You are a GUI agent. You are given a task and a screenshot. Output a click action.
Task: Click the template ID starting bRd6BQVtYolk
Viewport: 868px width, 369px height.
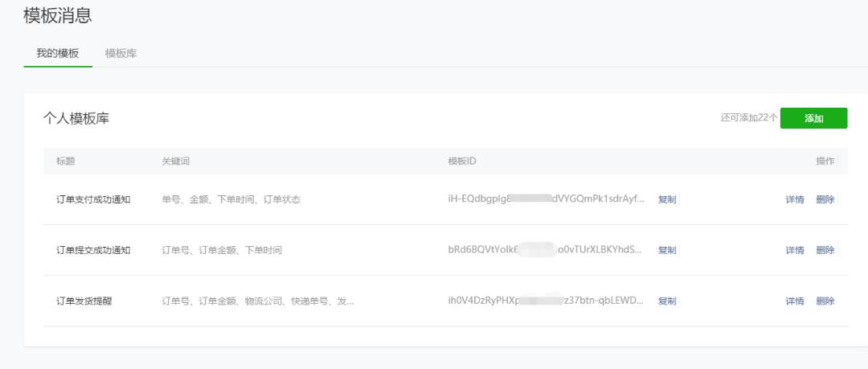pos(545,250)
